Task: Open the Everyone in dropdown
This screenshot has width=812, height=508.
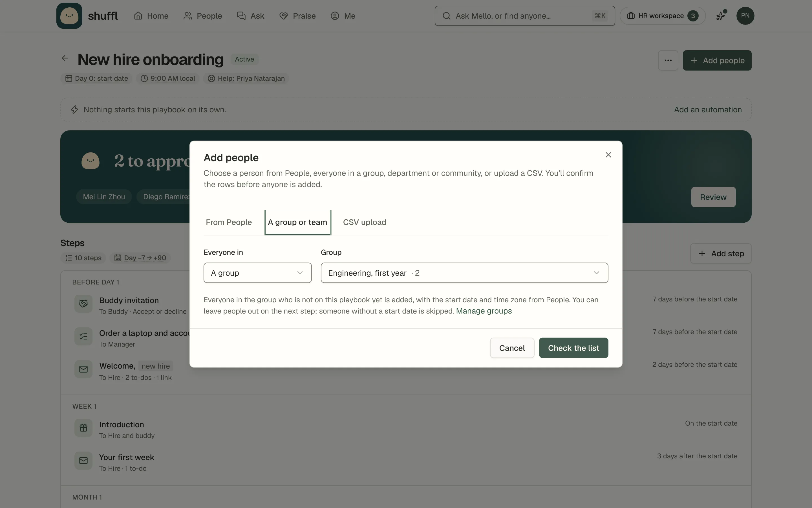Action: [257, 273]
